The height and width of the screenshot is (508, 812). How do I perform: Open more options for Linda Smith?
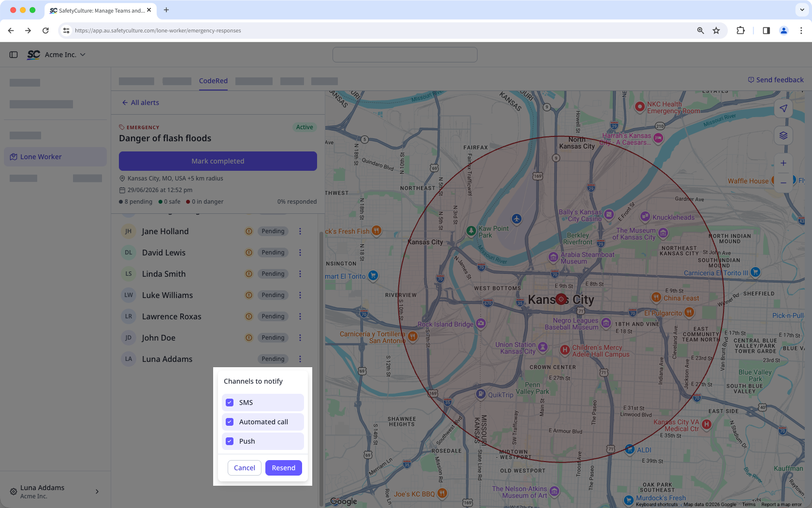[x=300, y=274]
